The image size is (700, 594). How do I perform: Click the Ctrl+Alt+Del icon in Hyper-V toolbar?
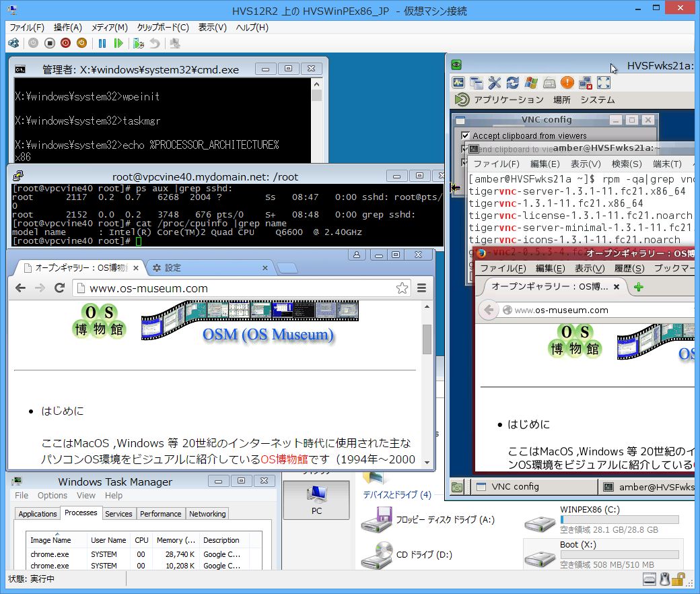pyautogui.click(x=13, y=43)
